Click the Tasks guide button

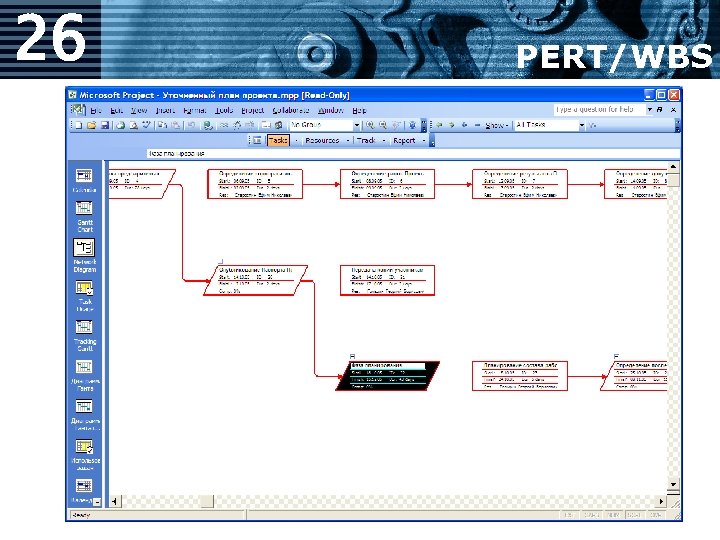click(278, 141)
